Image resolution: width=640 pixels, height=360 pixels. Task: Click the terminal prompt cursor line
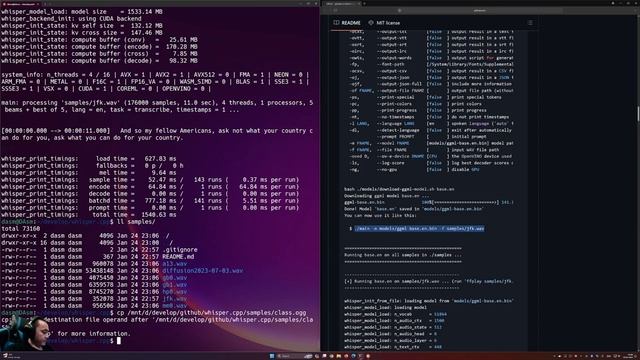click(x=119, y=340)
